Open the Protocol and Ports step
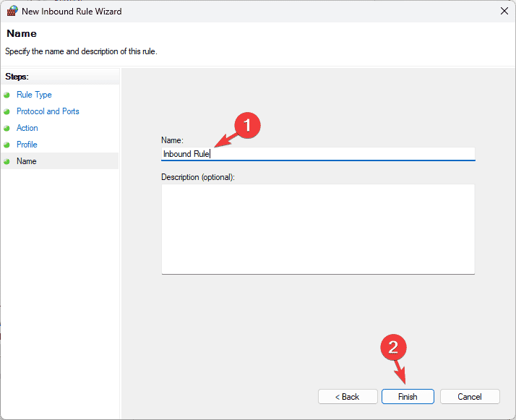 [x=48, y=111]
